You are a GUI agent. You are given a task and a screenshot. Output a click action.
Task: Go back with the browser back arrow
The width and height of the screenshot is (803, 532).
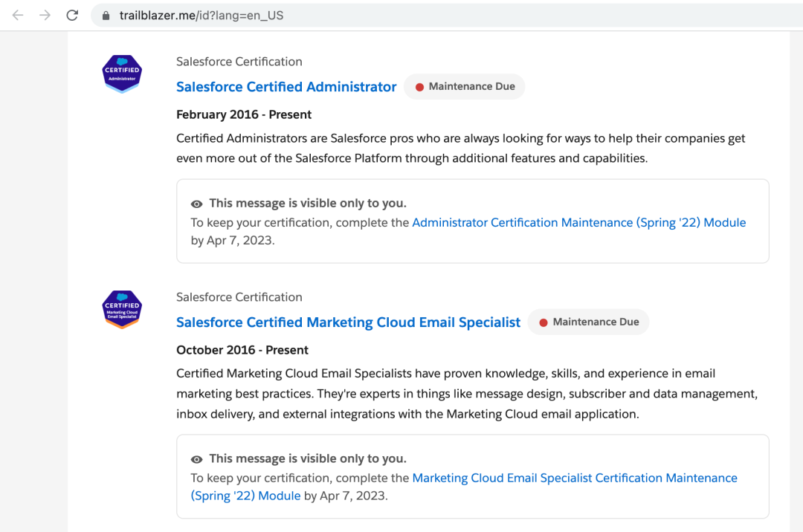pos(18,16)
